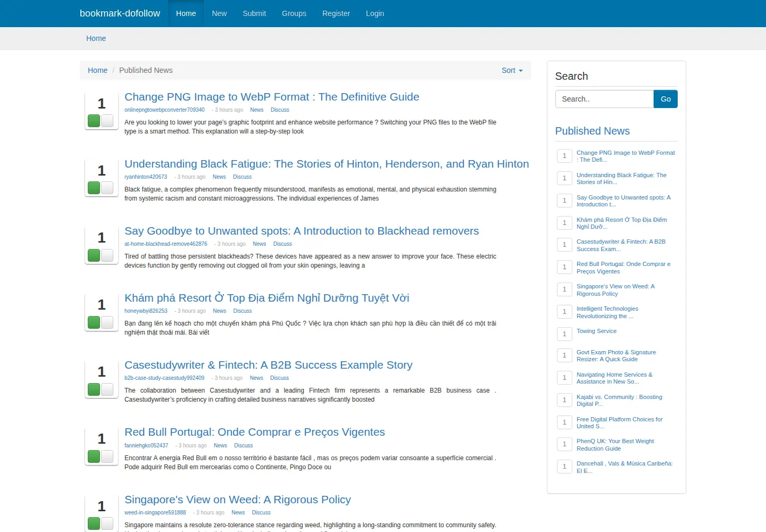Click Home link in the sub-header bar

pyautogui.click(x=96, y=38)
